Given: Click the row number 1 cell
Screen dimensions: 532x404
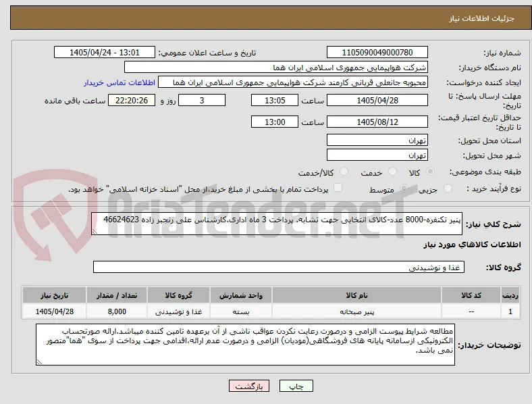Looking at the screenshot, I should point(510,311).
